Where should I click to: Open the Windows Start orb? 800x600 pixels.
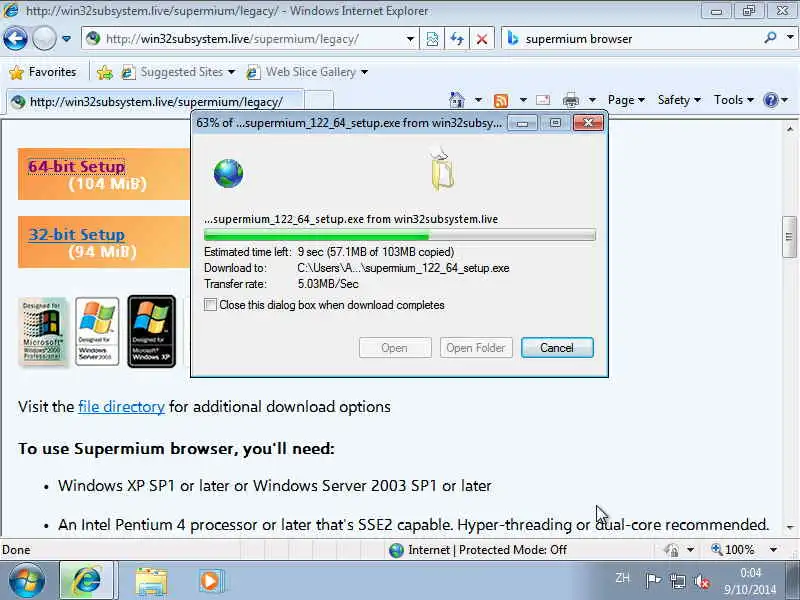pyautogui.click(x=26, y=581)
